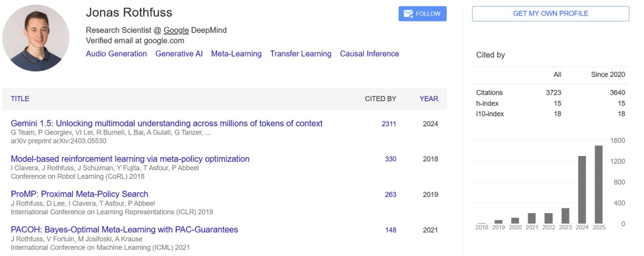The image size is (644, 256).
Task: Click the CITED BY column header
Action: point(380,99)
